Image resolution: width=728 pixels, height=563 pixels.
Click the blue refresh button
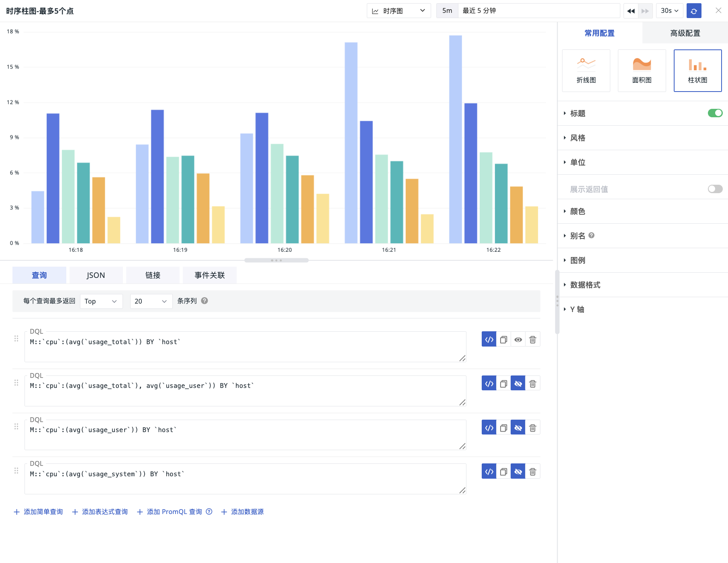coord(694,11)
